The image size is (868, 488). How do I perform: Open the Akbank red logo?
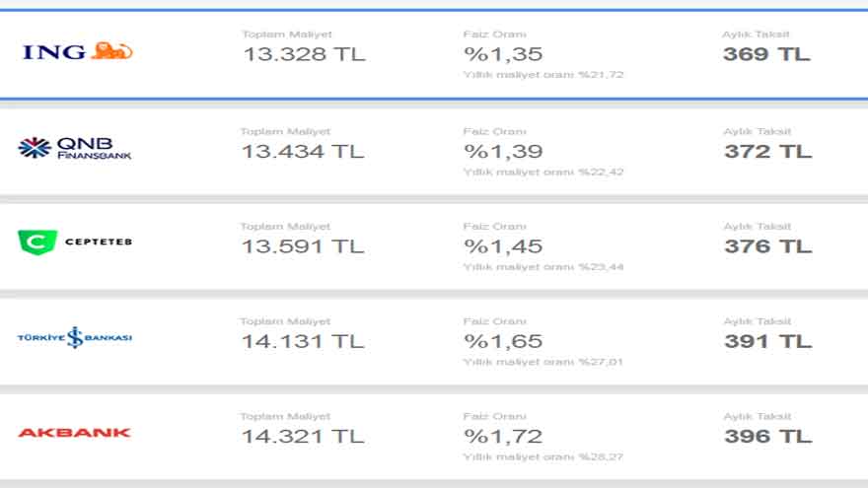(74, 433)
